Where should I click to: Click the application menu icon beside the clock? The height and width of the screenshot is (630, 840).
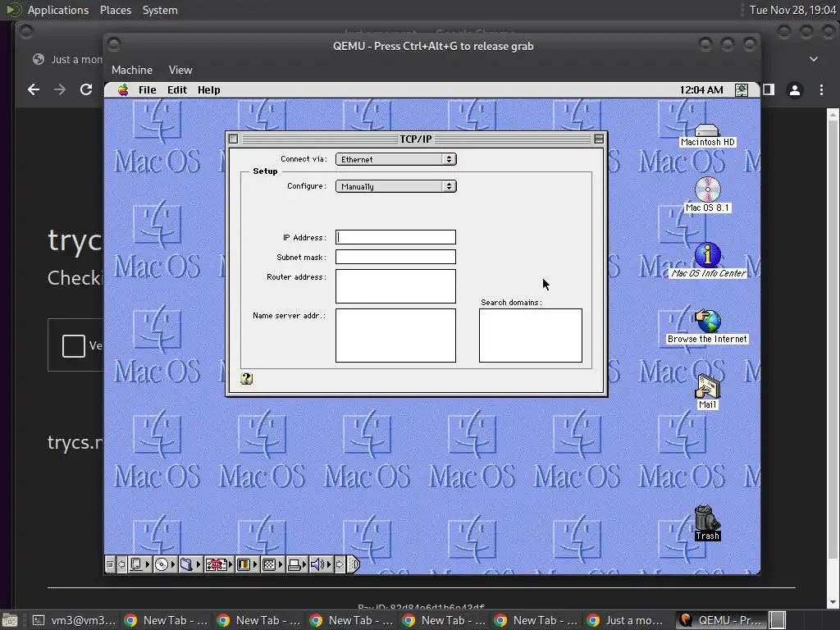pos(742,90)
